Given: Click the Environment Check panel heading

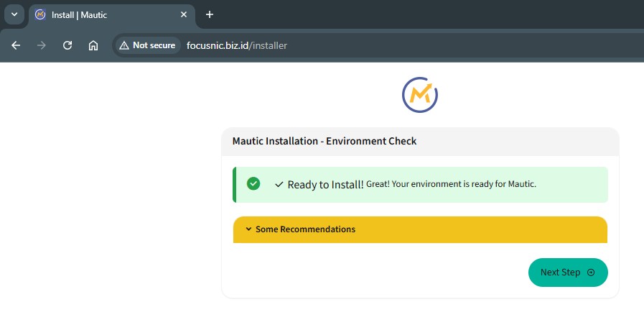Looking at the screenshot, I should (x=325, y=141).
